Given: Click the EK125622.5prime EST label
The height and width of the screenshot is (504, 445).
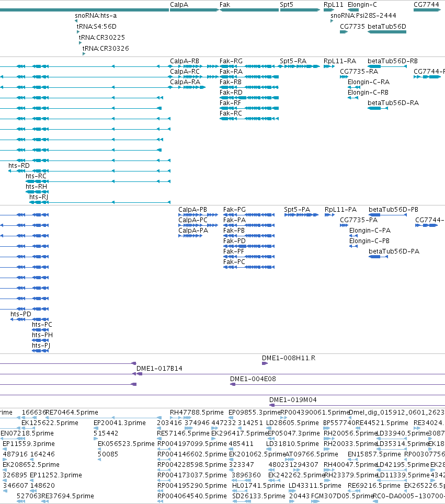Looking at the screenshot, I should 50,422.
